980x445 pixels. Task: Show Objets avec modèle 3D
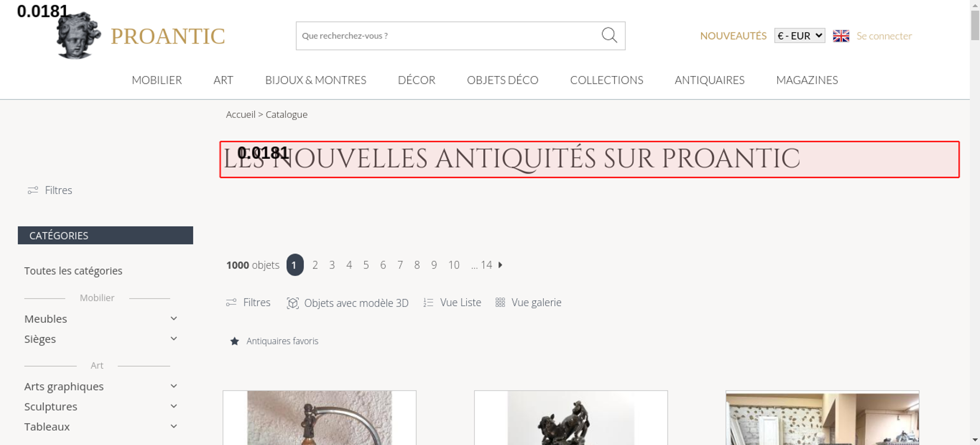[x=347, y=303]
